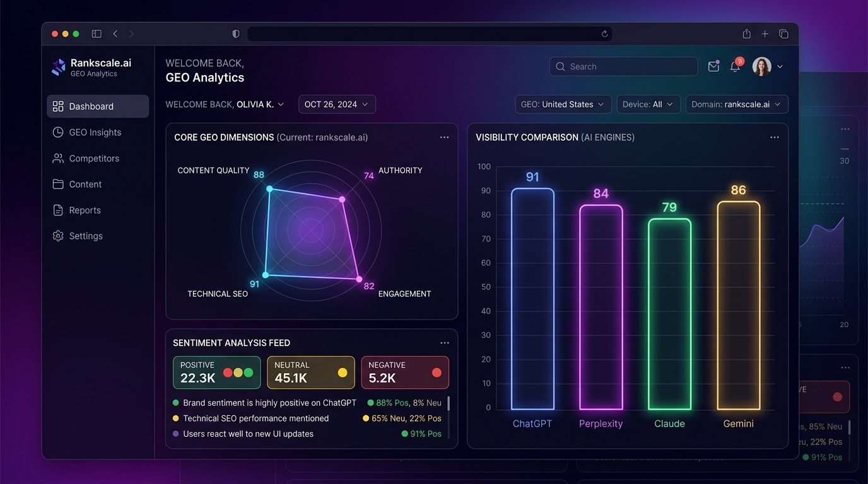Click the Technical SEO 91 radar point

click(266, 275)
